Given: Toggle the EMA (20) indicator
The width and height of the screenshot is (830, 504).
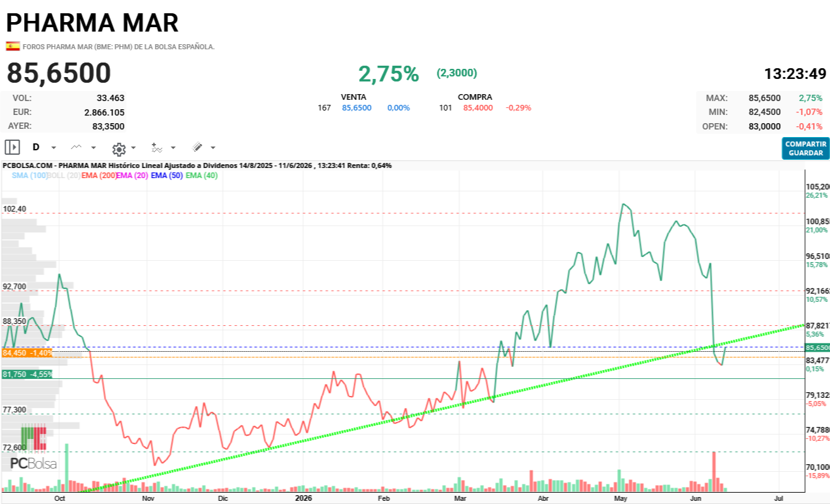Looking at the screenshot, I should pos(132,176).
